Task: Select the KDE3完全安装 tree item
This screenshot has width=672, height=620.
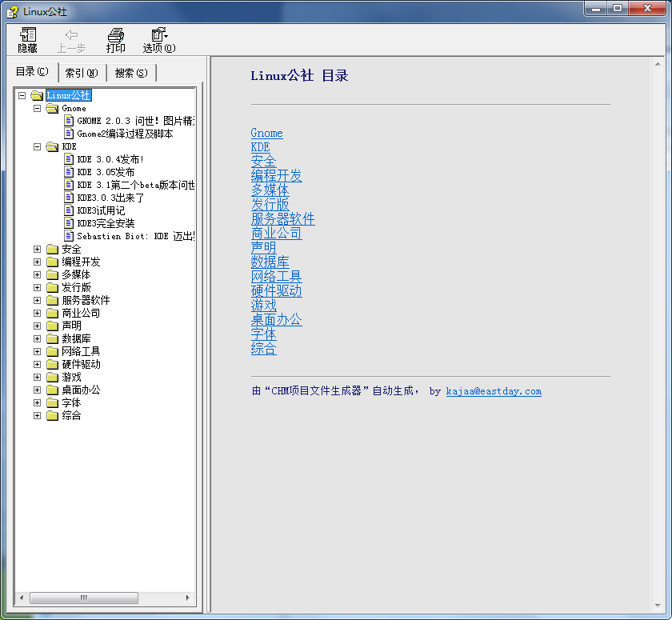Action: pos(106,223)
